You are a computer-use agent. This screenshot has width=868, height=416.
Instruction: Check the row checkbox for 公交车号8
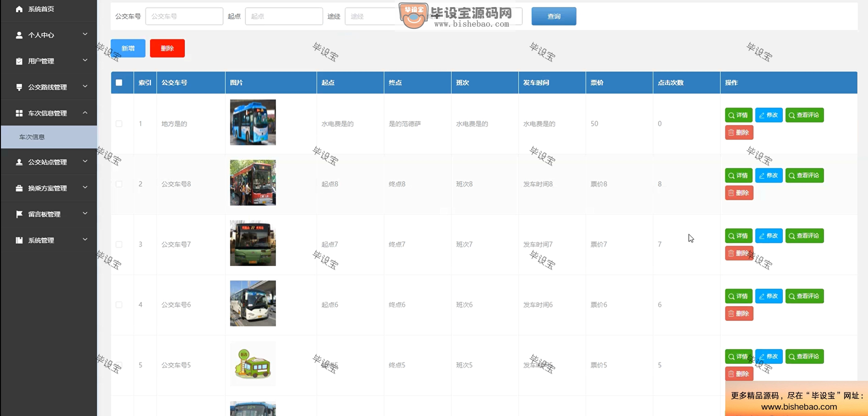point(119,184)
